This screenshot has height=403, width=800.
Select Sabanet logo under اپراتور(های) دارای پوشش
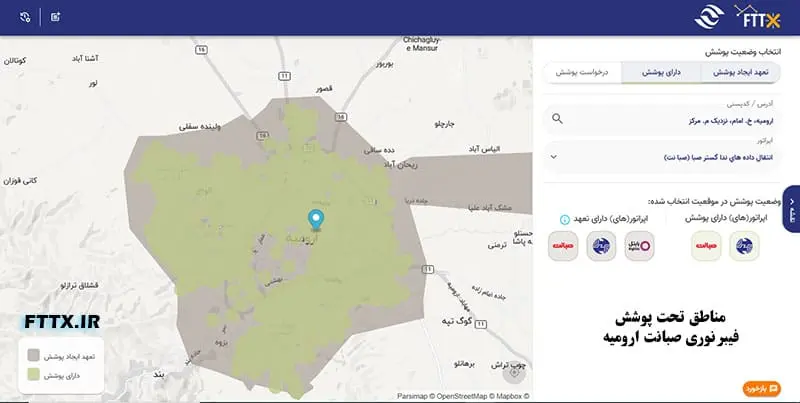706,246
